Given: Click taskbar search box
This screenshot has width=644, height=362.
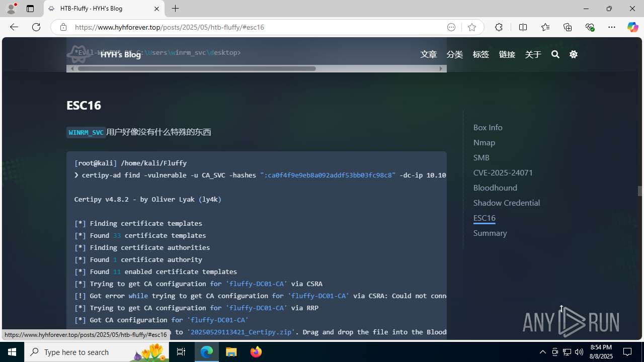Looking at the screenshot, I should point(97,352).
